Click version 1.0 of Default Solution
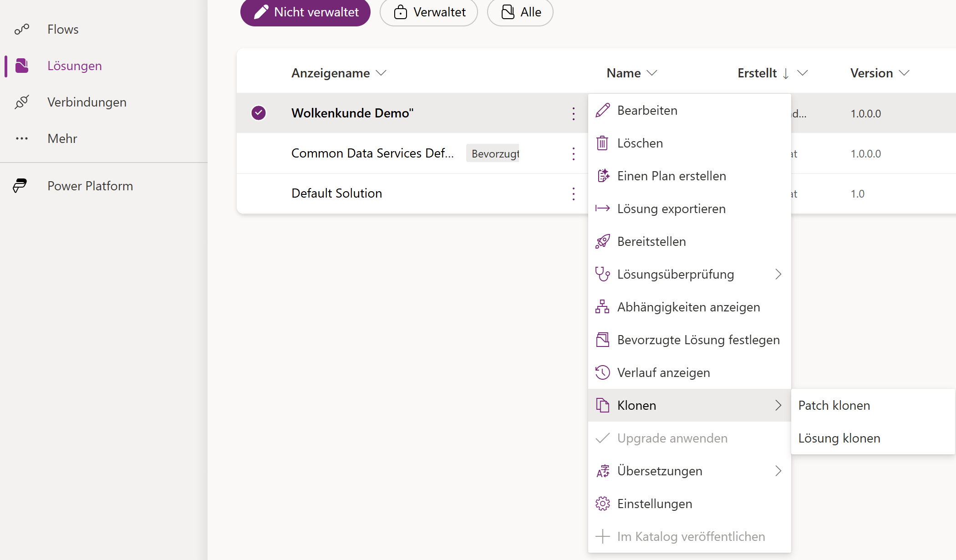The height and width of the screenshot is (560, 956). [858, 193]
